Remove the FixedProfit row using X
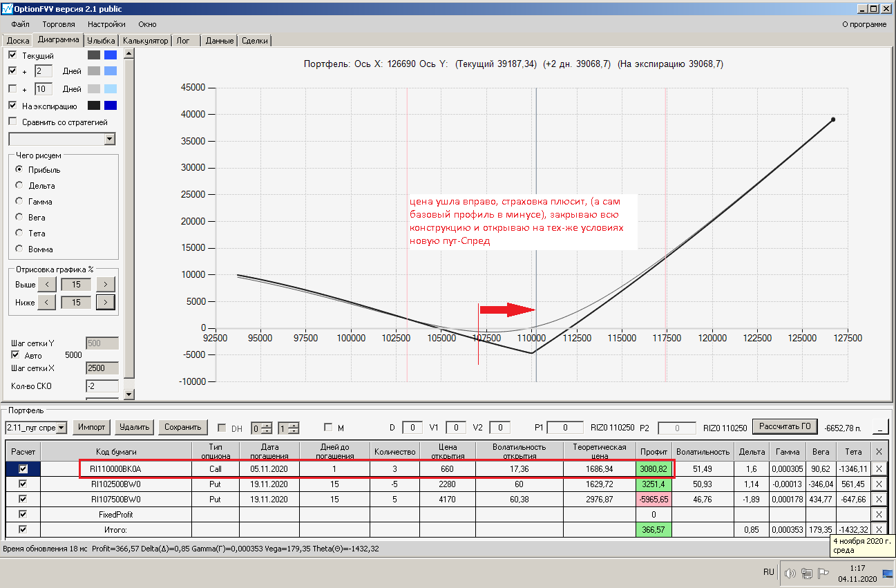Image resolution: width=896 pixels, height=588 pixels. [x=878, y=514]
